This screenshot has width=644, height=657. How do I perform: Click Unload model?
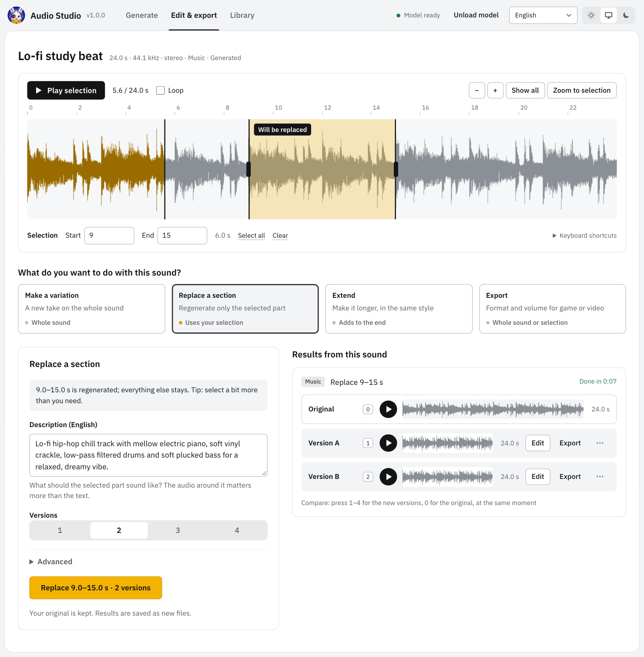pos(476,15)
